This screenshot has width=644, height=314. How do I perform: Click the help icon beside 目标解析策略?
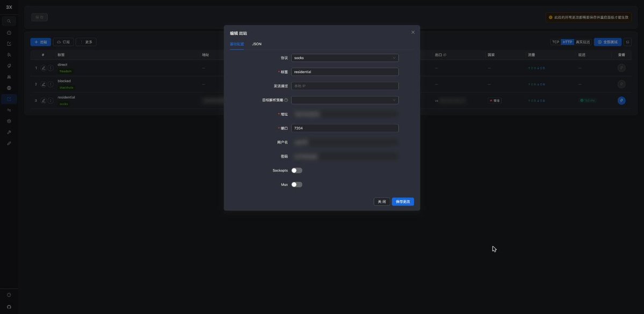286,100
